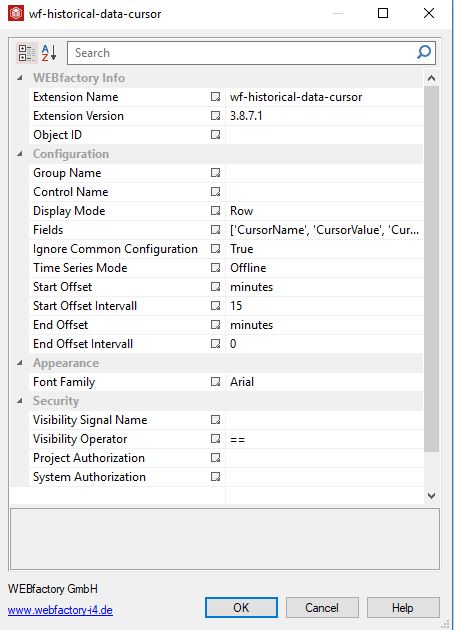
Task: Click the marker square beside Display Mode
Action: (x=215, y=211)
